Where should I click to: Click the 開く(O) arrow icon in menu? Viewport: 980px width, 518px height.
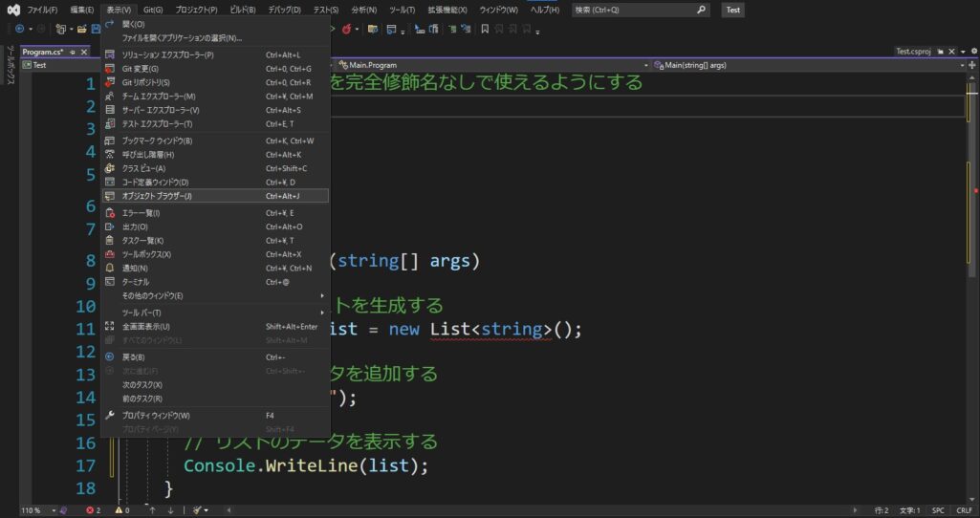[110, 24]
